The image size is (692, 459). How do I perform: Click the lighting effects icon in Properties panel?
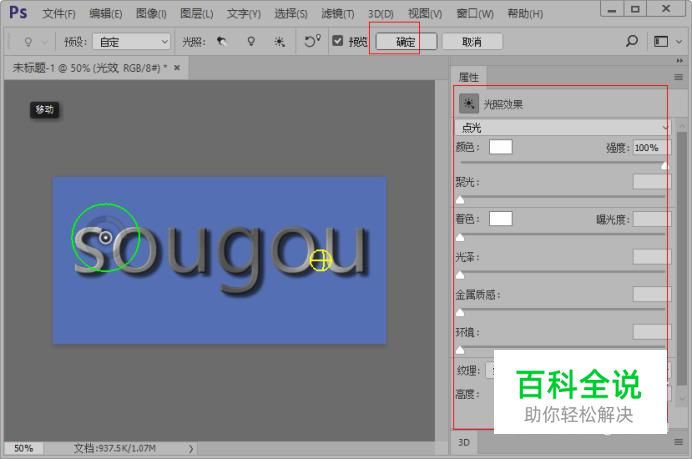coord(469,104)
